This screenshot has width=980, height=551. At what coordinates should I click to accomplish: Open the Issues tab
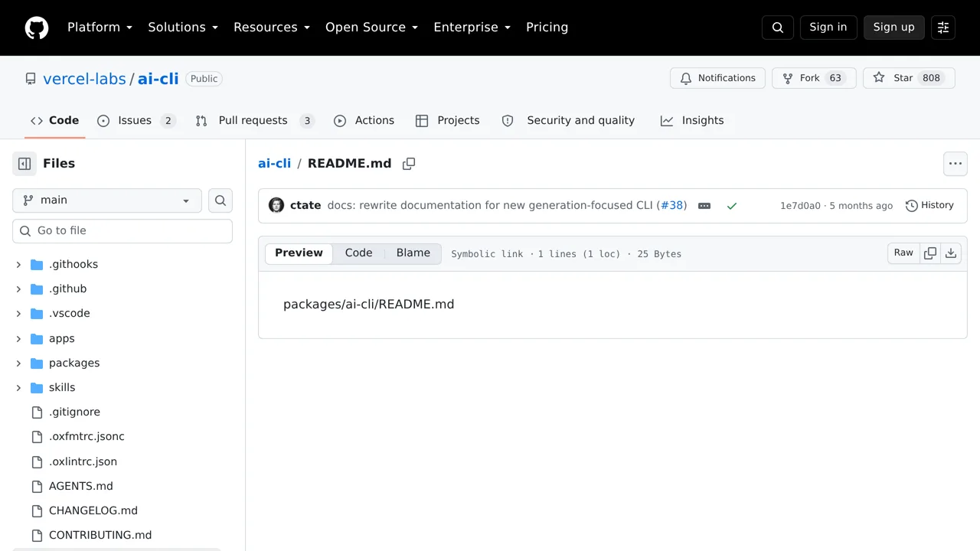[x=137, y=121]
